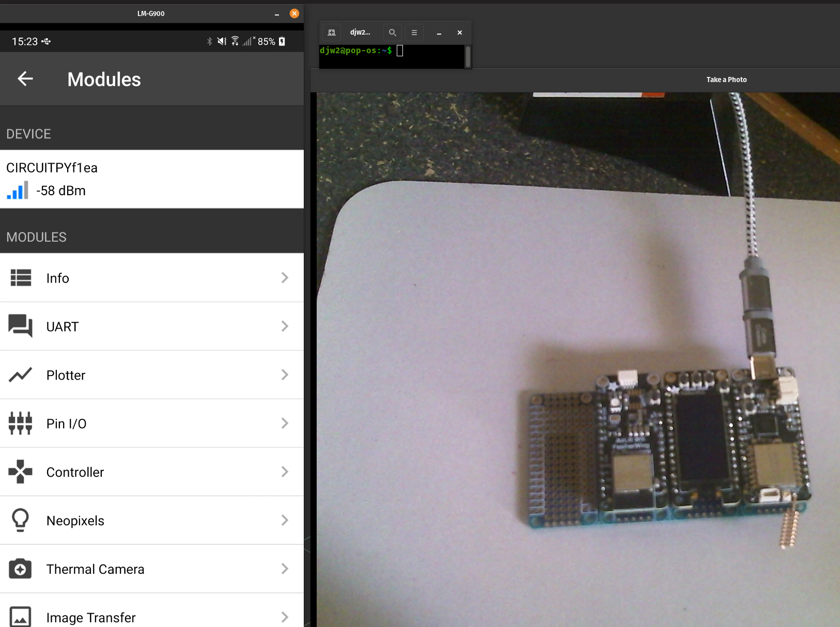This screenshot has width=840, height=627.
Task: Tap the back arrow in Modules header
Action: pos(25,79)
